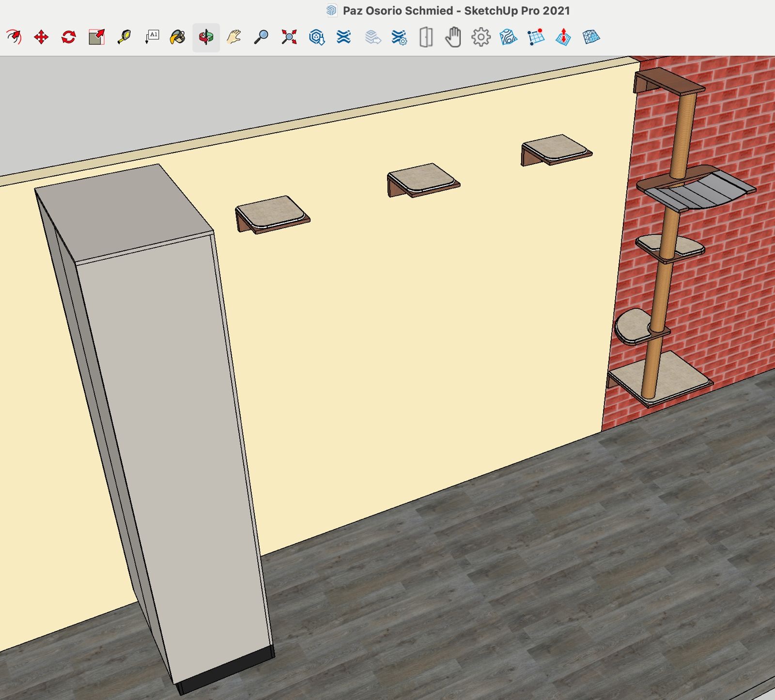Select the Sandbox From Contours tool
Viewport: 775px width, 700px height.
coord(508,37)
